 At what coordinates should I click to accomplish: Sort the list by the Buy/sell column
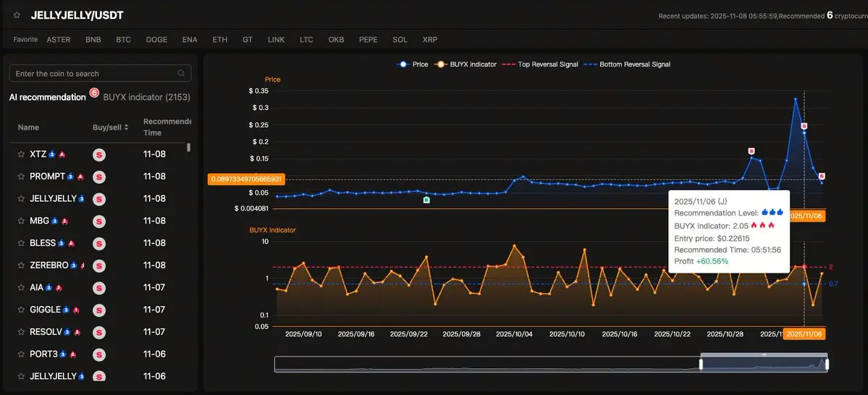click(x=110, y=127)
